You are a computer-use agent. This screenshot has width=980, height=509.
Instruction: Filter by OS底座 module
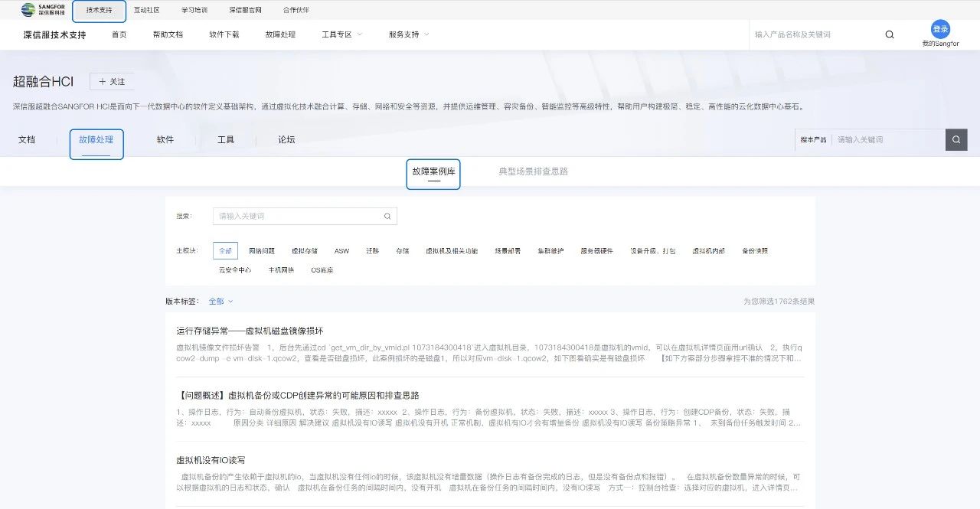[322, 270]
